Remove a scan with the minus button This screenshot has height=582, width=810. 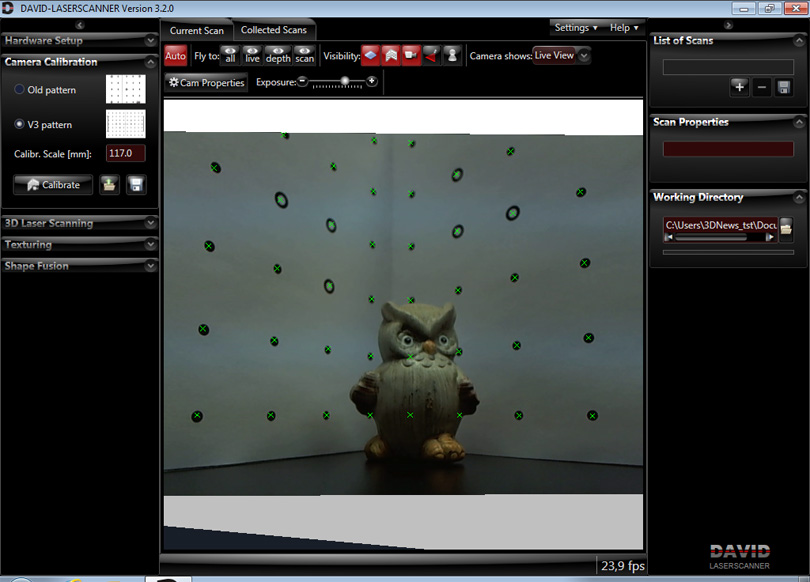click(762, 87)
